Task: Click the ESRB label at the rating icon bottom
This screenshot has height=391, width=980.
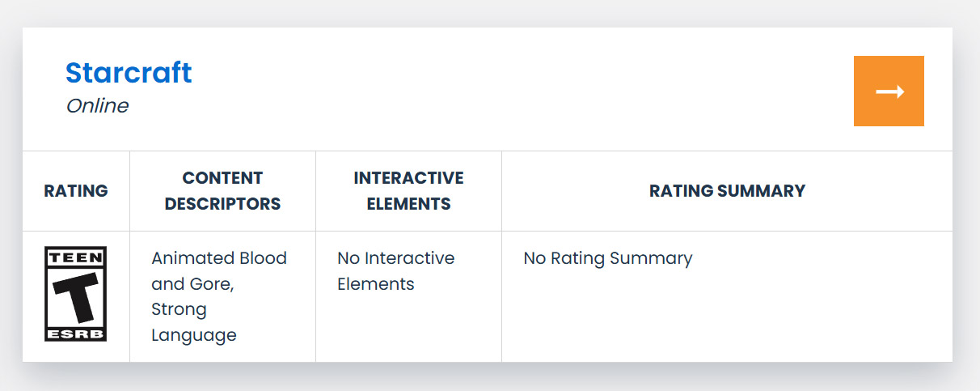Action: coord(75,334)
